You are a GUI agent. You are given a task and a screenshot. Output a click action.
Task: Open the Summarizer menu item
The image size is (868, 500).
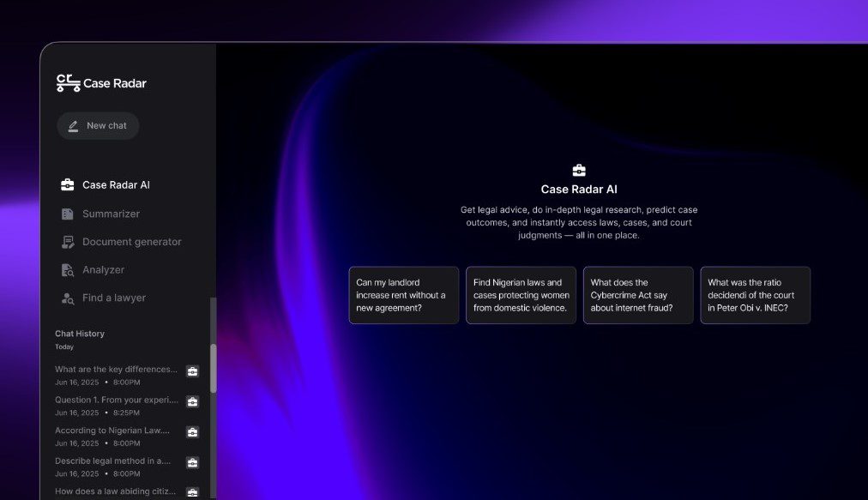(x=111, y=214)
